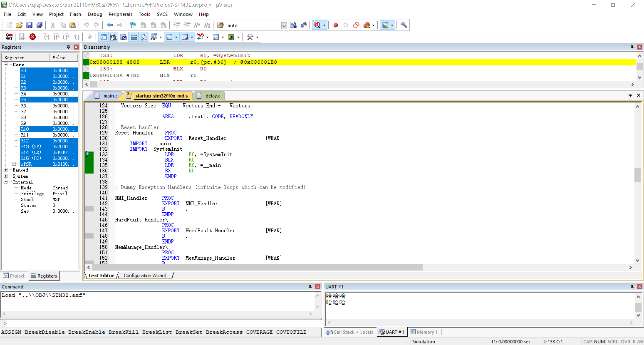Open the Serial Windows dropdown arrow
Image resolution: width=644 pixels, height=345 pixels.
(191, 37)
